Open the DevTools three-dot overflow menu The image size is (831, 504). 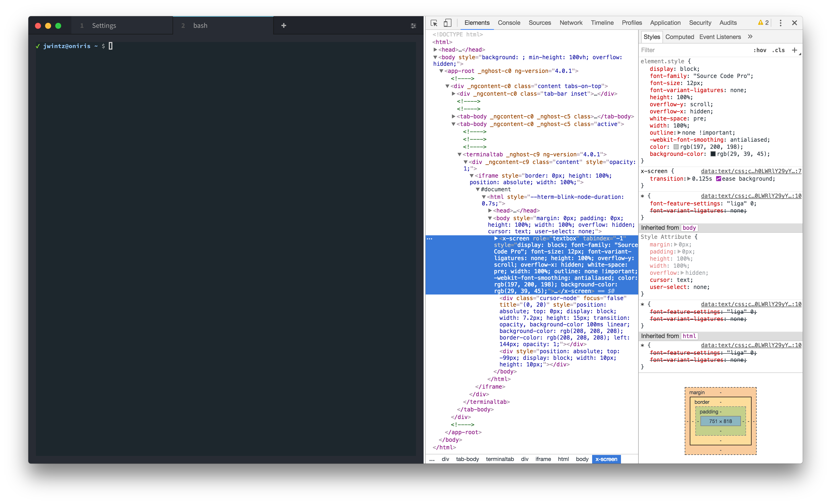pyautogui.click(x=780, y=23)
